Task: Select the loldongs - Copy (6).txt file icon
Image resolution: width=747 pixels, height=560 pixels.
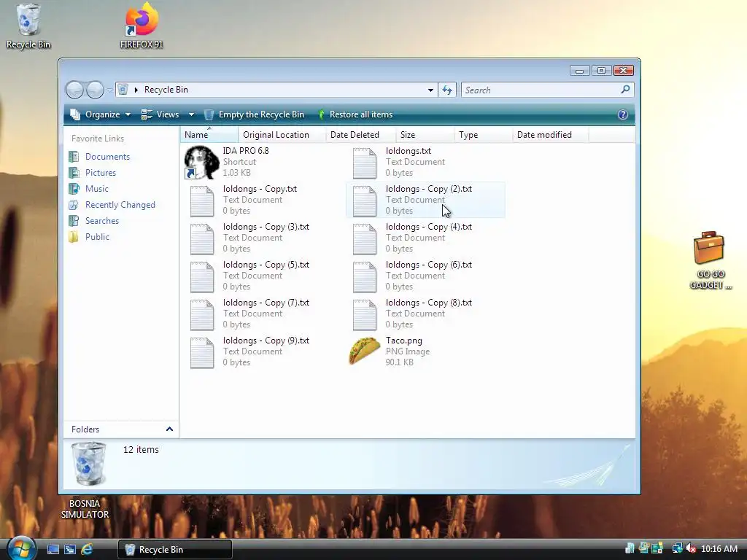Action: pos(365,276)
